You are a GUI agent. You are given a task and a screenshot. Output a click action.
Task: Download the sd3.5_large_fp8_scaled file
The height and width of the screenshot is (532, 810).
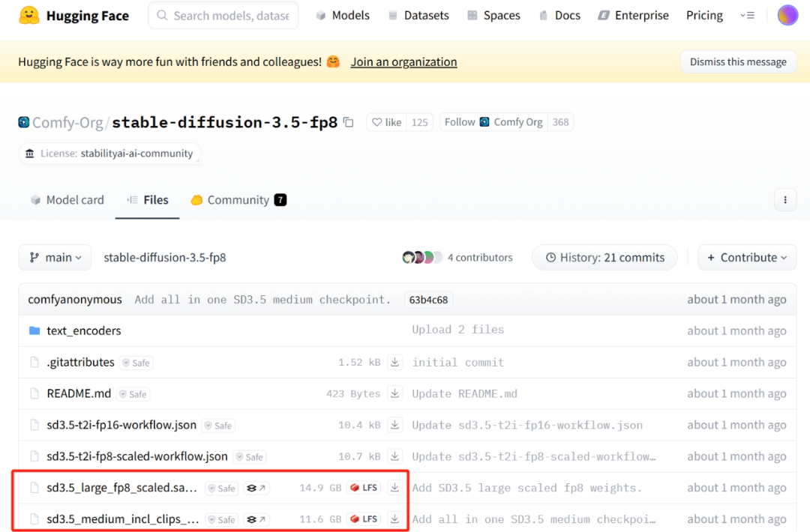[x=394, y=488]
